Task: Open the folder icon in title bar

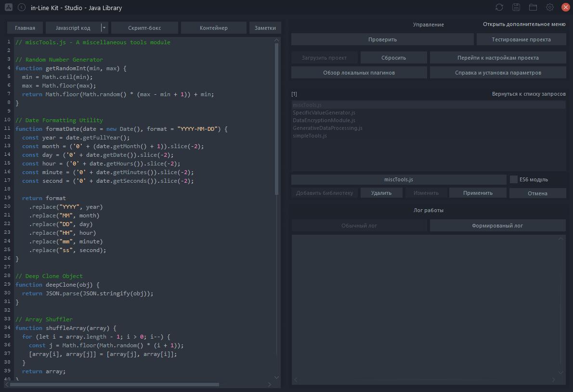Action: pyautogui.click(x=533, y=7)
